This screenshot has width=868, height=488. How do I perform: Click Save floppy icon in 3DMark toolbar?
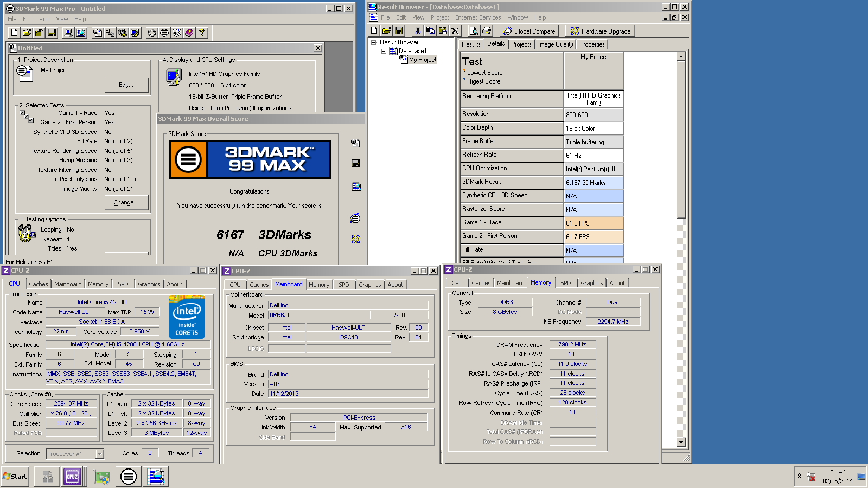(x=52, y=33)
